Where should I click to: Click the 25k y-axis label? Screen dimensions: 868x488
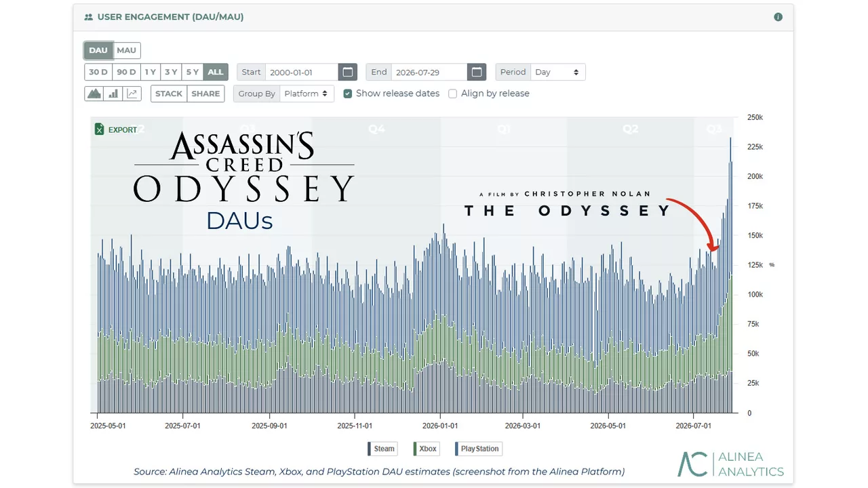[x=753, y=384]
